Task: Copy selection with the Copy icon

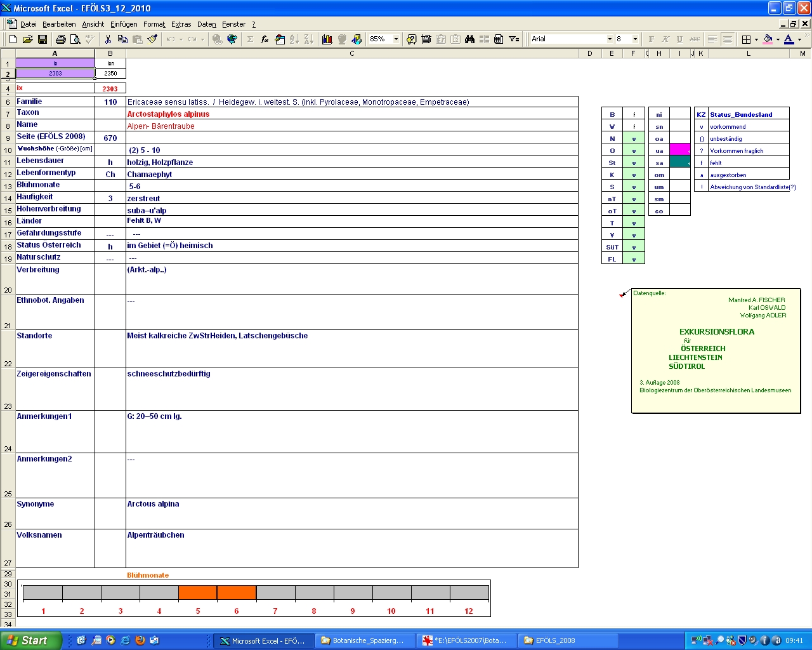Action: pos(122,39)
